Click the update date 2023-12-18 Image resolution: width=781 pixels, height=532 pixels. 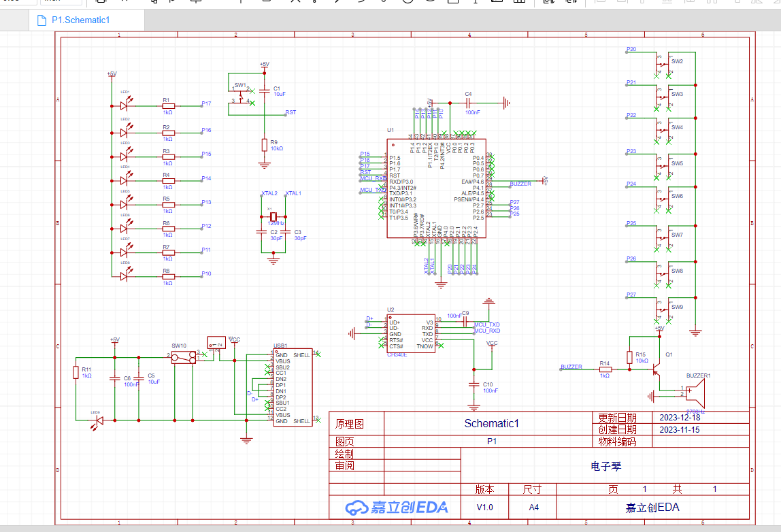click(x=680, y=418)
